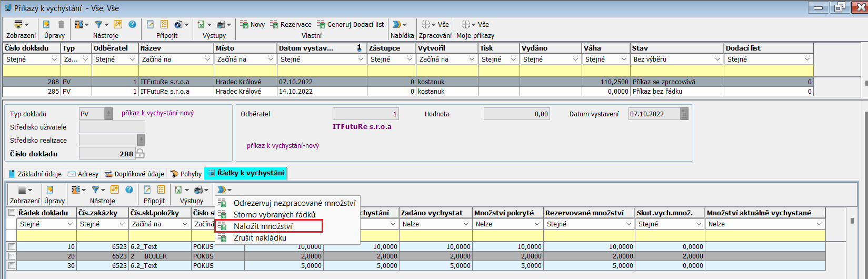Click the orange settings sliders icon in lower toolbar

[x=114, y=190]
